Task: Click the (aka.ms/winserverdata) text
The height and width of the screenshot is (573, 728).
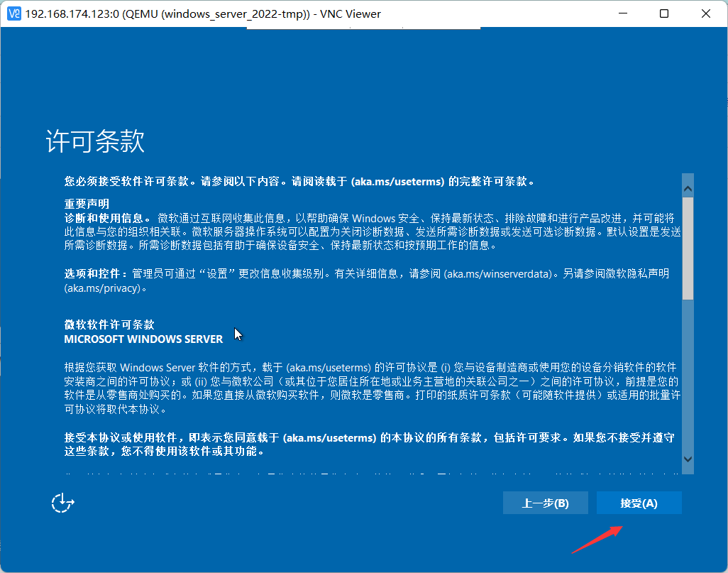Action: [498, 274]
